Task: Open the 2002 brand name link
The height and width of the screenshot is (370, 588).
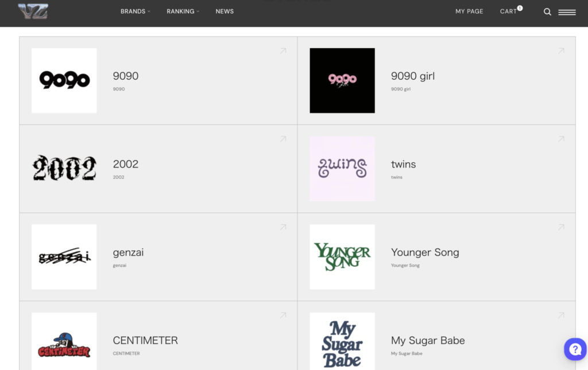Action: (x=126, y=164)
